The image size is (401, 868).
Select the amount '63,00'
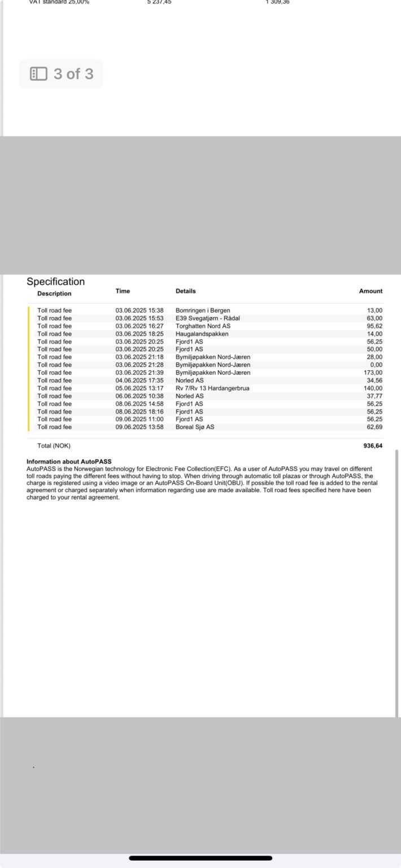click(374, 318)
